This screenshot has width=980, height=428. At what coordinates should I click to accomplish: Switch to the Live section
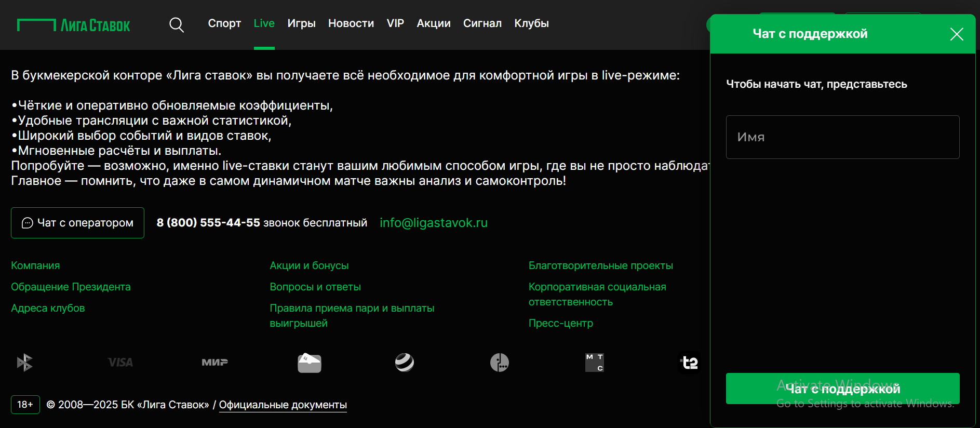[264, 23]
